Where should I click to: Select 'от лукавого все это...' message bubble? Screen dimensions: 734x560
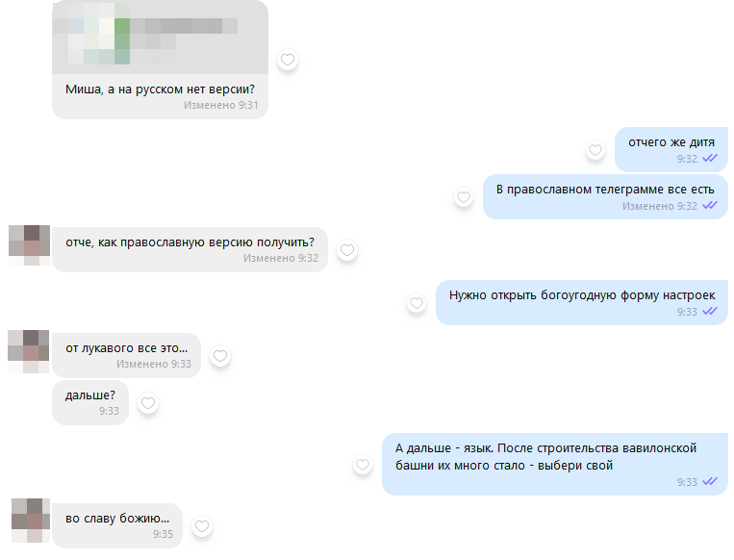[x=126, y=355]
